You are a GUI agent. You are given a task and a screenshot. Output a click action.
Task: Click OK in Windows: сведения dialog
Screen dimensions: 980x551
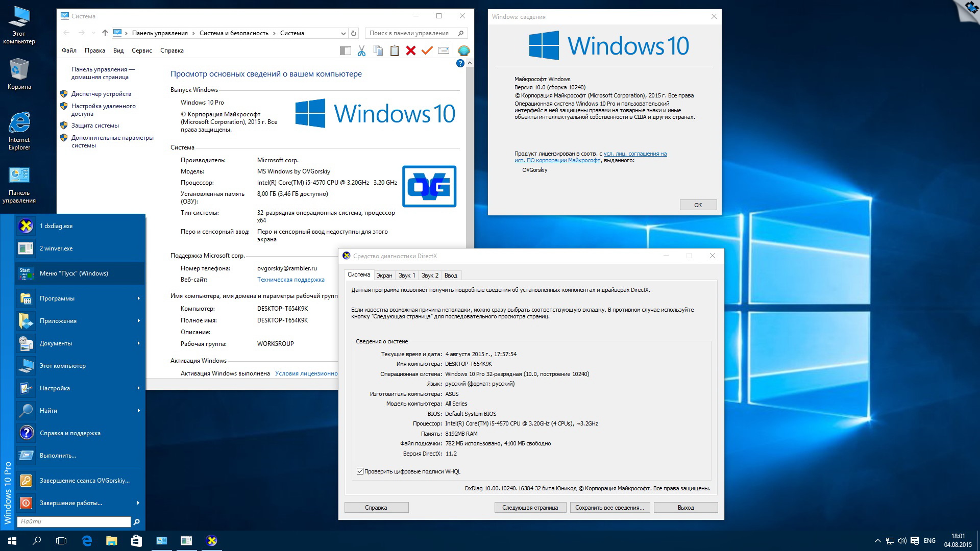698,205
